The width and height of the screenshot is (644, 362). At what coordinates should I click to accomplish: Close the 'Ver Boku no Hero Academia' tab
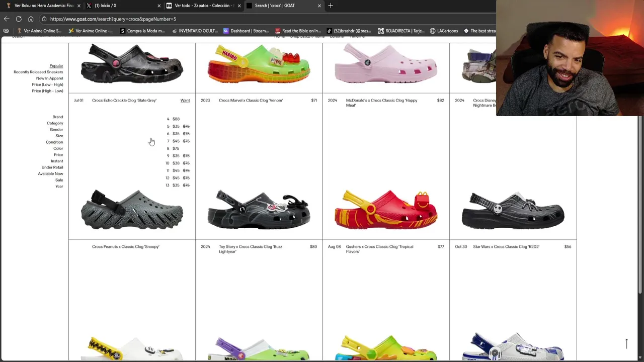(78, 6)
